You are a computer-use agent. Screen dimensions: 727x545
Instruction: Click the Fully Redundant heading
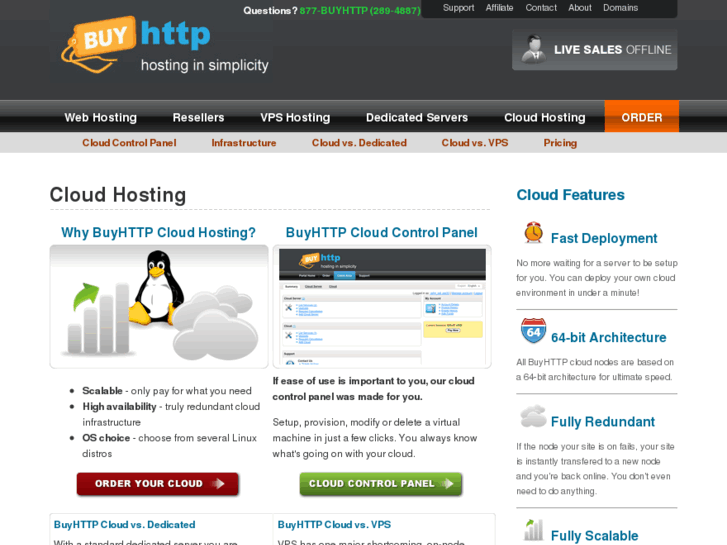603,422
